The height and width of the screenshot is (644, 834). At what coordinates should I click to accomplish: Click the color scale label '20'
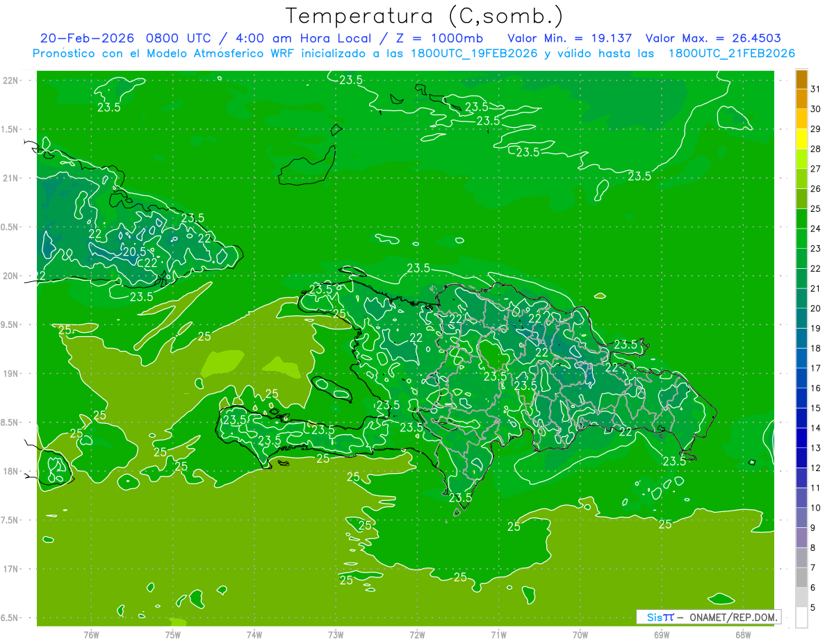815,308
